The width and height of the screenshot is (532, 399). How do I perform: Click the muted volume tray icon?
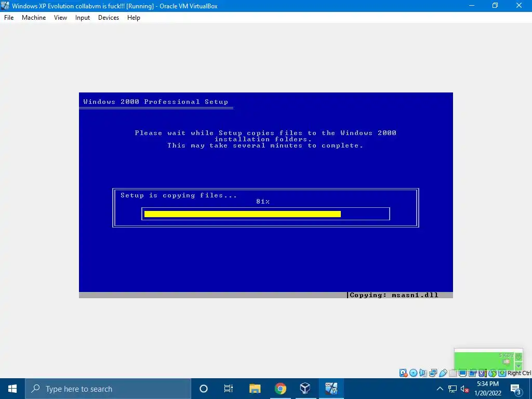pos(464,389)
